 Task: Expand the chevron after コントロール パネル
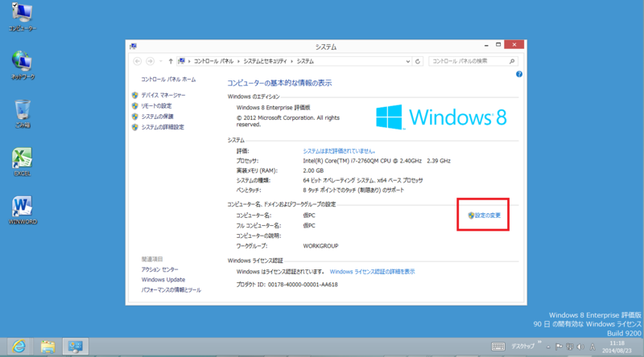(x=238, y=61)
